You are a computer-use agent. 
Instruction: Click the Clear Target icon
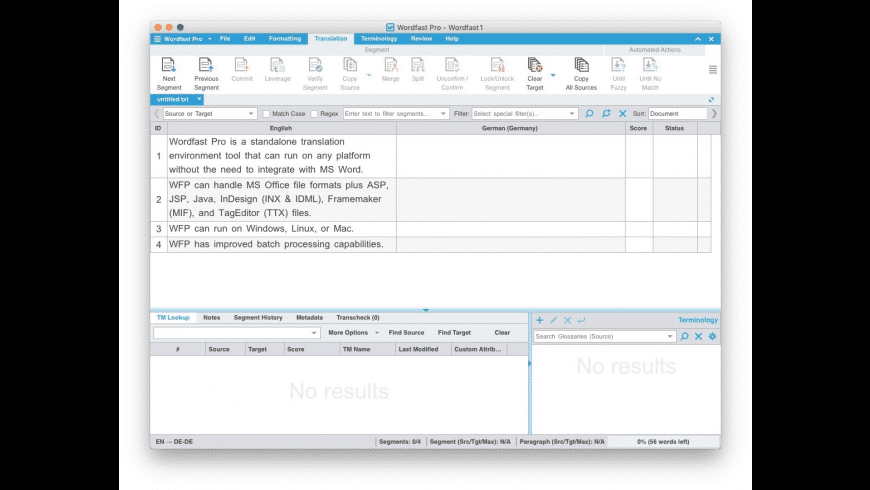click(x=535, y=65)
